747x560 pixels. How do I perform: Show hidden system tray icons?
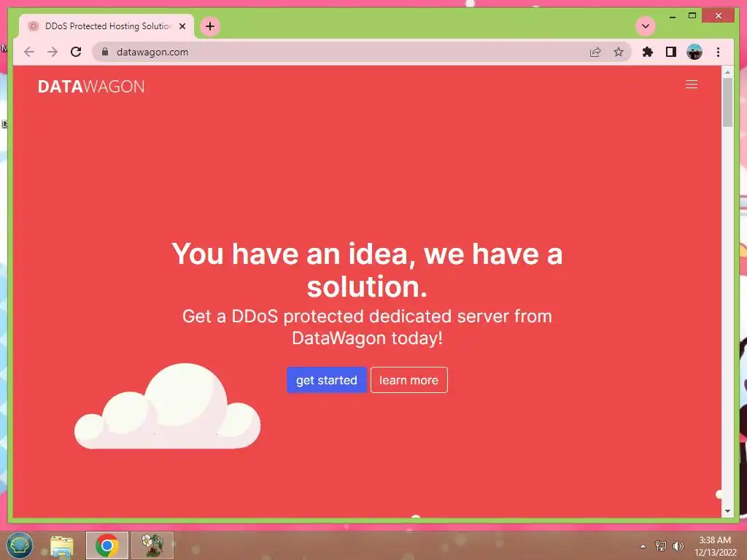(643, 546)
